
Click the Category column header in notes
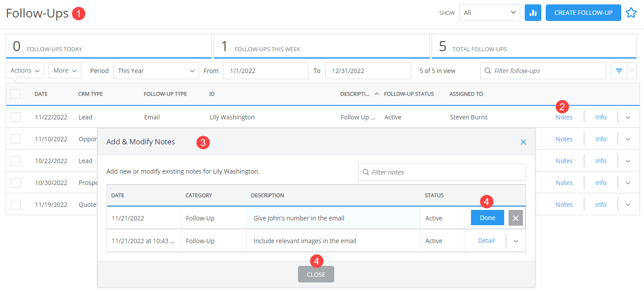[x=199, y=195]
